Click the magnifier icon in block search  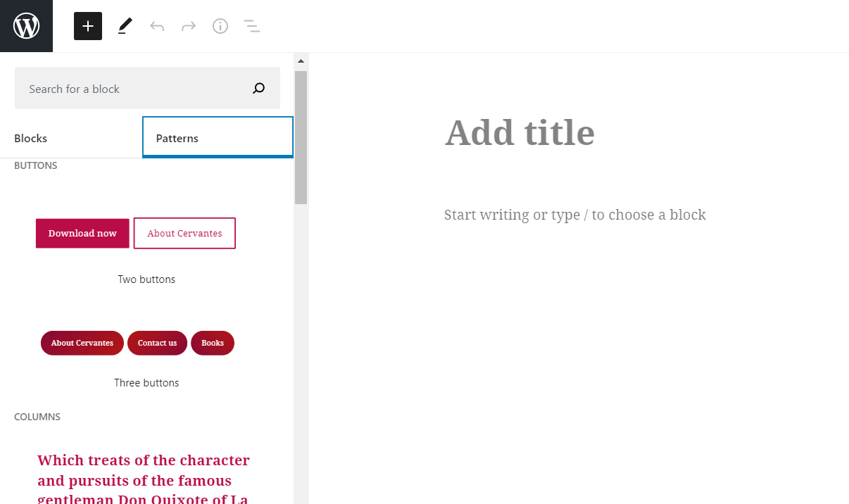click(258, 89)
